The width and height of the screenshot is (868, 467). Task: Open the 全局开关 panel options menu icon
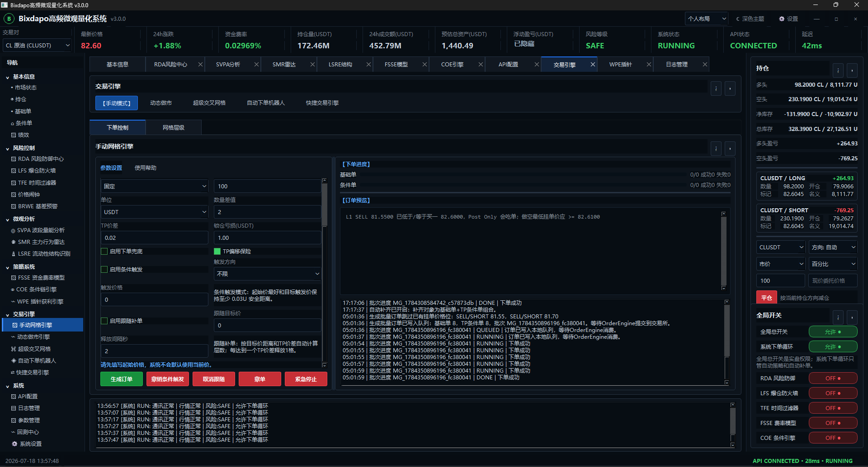coord(838,318)
